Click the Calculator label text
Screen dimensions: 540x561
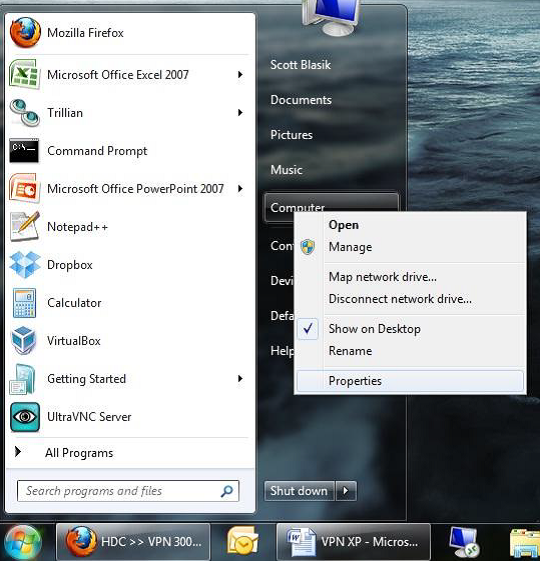pyautogui.click(x=74, y=303)
